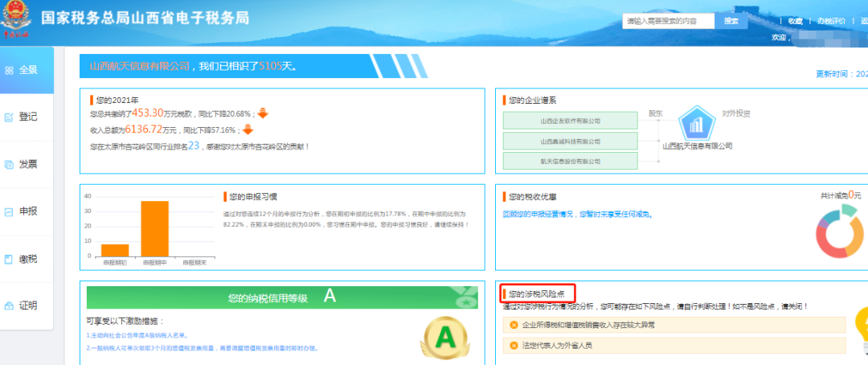Click the search input field in header
The image size is (868, 365).
click(x=668, y=21)
